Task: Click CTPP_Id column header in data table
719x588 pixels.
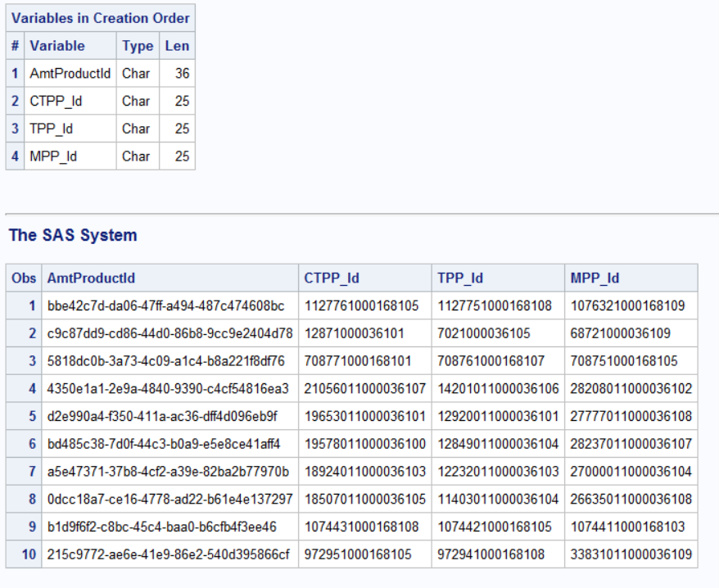Action: point(332,278)
